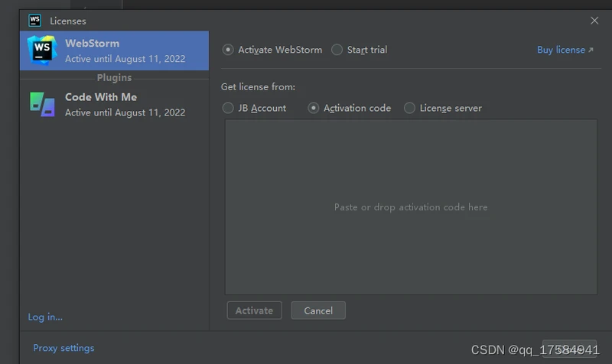The width and height of the screenshot is (612, 364).
Task: Open the Proxy settings link
Action: pos(63,348)
